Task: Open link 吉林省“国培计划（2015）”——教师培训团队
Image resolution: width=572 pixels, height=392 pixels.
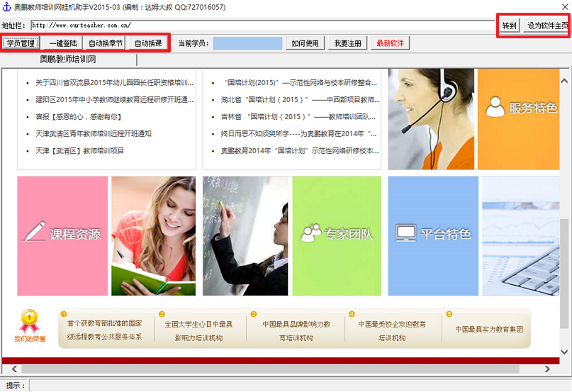Action: click(x=298, y=117)
